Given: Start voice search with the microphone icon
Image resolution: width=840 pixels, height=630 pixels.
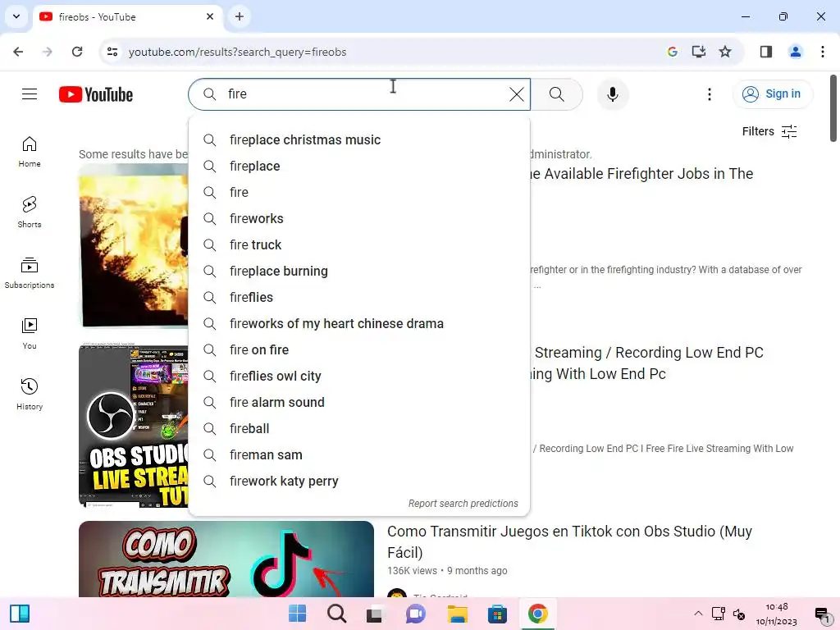Looking at the screenshot, I should [x=612, y=94].
